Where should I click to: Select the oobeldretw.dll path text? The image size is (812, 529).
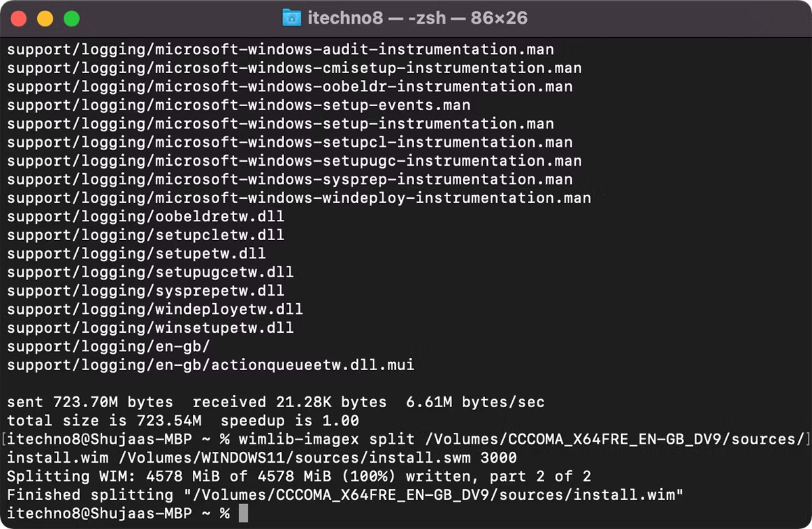[145, 216]
